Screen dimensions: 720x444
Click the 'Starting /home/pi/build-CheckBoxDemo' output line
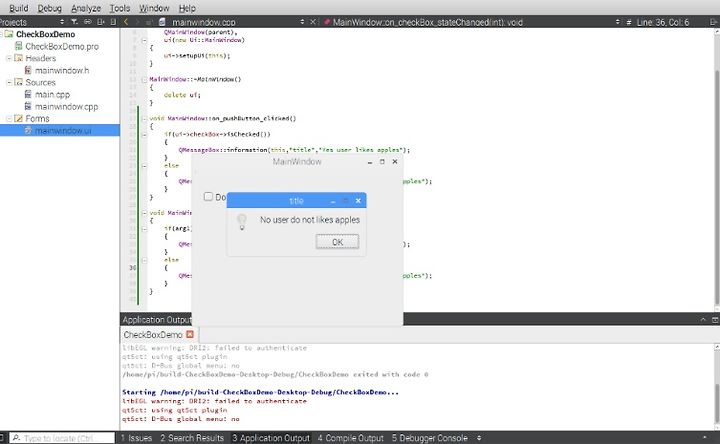tap(260, 392)
